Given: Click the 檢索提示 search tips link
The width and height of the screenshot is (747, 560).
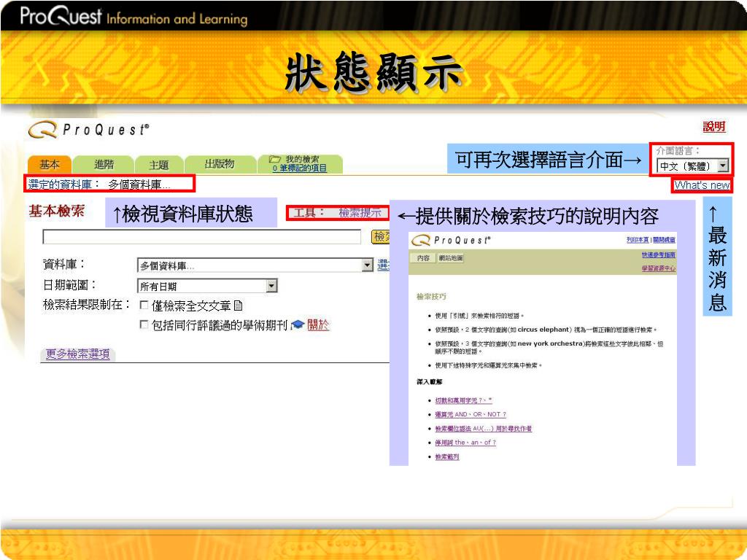Looking at the screenshot, I should pos(360,214).
